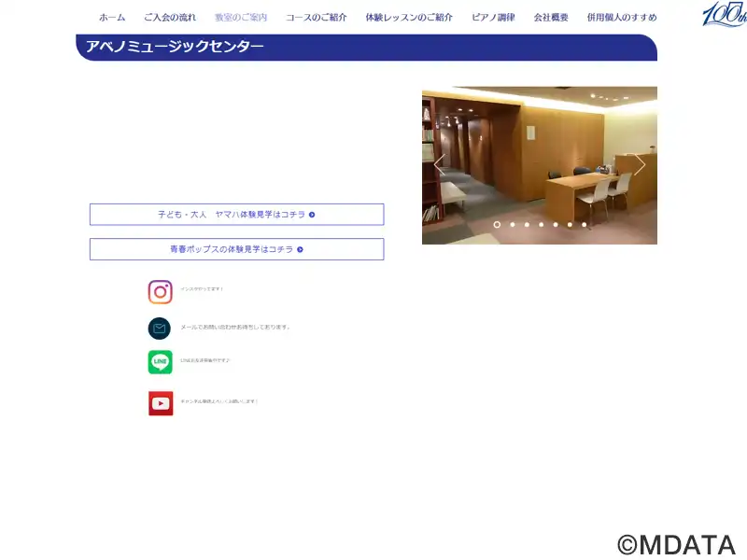747x560 pixels.
Task: Click the メールでお問い合わせ text link
Action: pyautogui.click(x=235, y=328)
